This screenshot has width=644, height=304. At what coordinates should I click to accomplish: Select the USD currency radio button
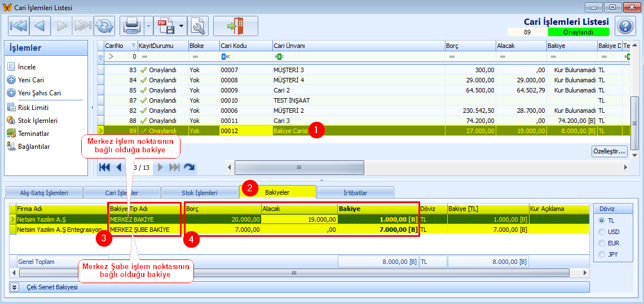[x=602, y=232]
